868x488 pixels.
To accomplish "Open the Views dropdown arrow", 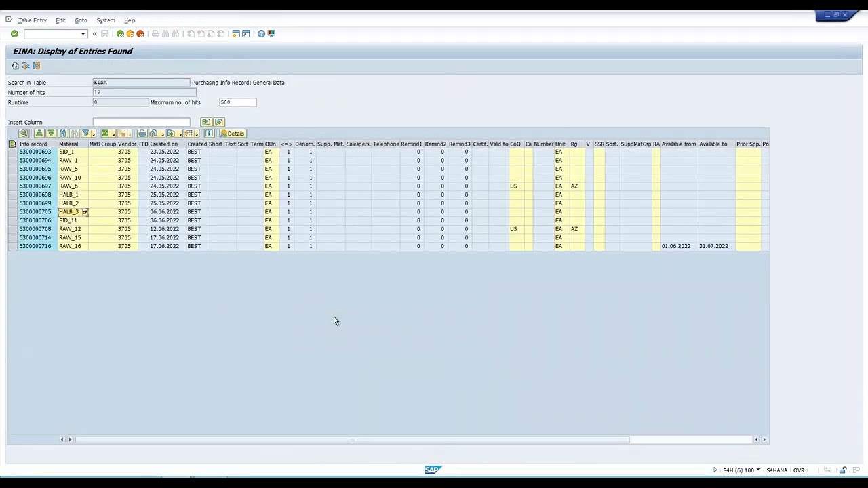I will pyautogui.click(x=163, y=134).
